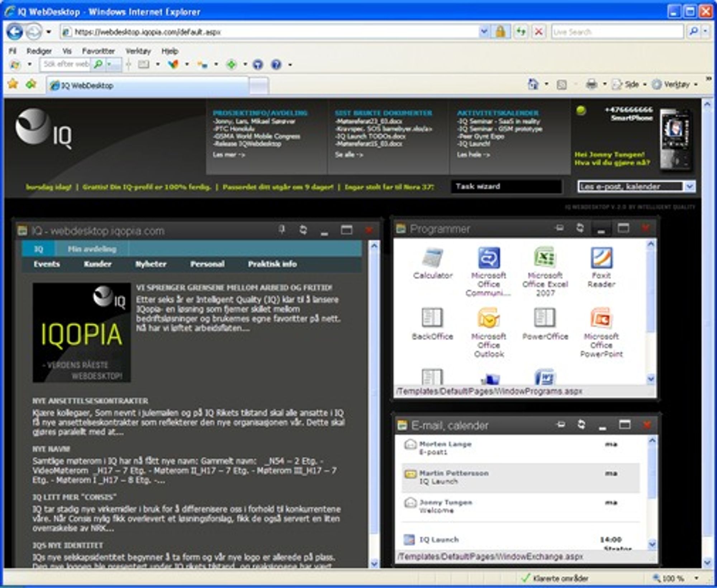717x588 pixels.
Task: Click the toolbar blue help question-mark icon
Action: click(x=276, y=65)
